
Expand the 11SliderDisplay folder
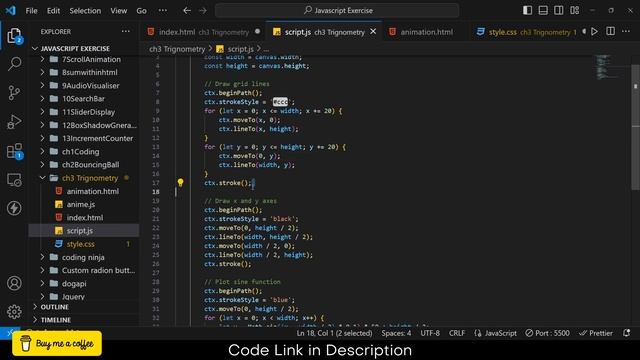[85, 112]
